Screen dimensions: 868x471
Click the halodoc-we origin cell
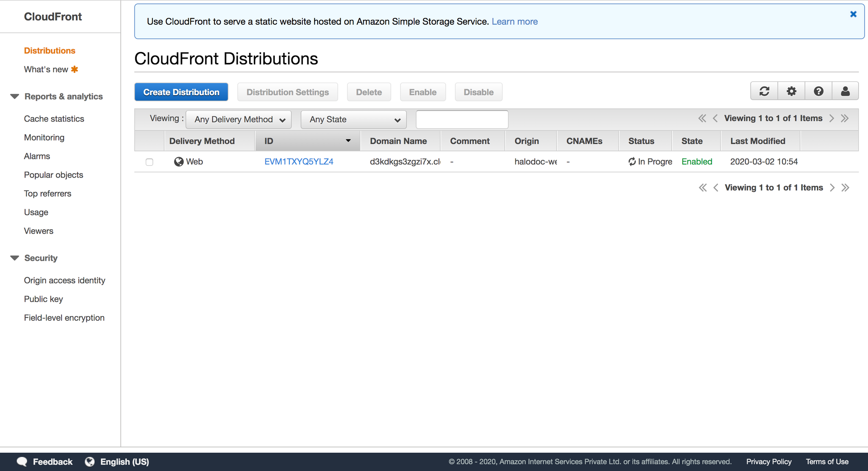(x=536, y=162)
